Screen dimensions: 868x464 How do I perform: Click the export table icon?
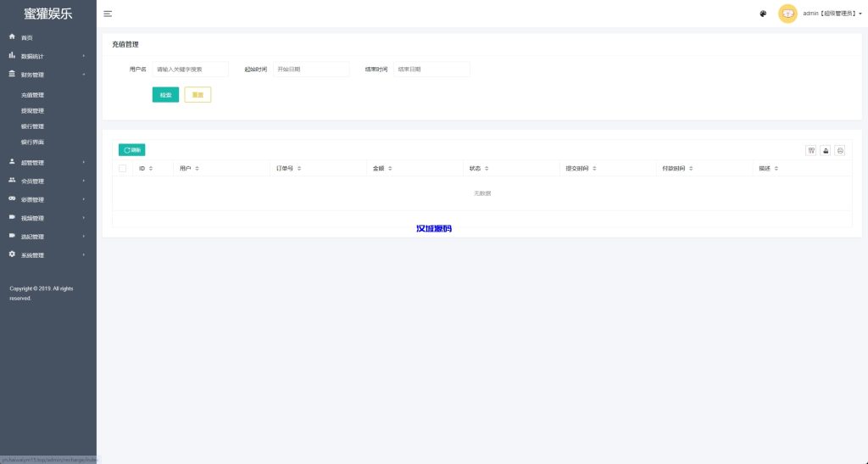[x=826, y=150]
